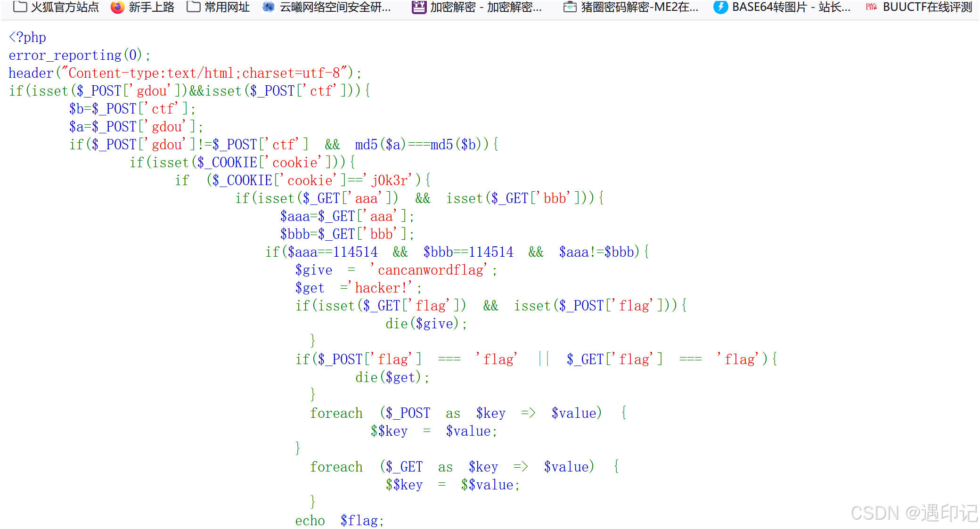Click the purple 加密解密 bookmark icon

418,7
